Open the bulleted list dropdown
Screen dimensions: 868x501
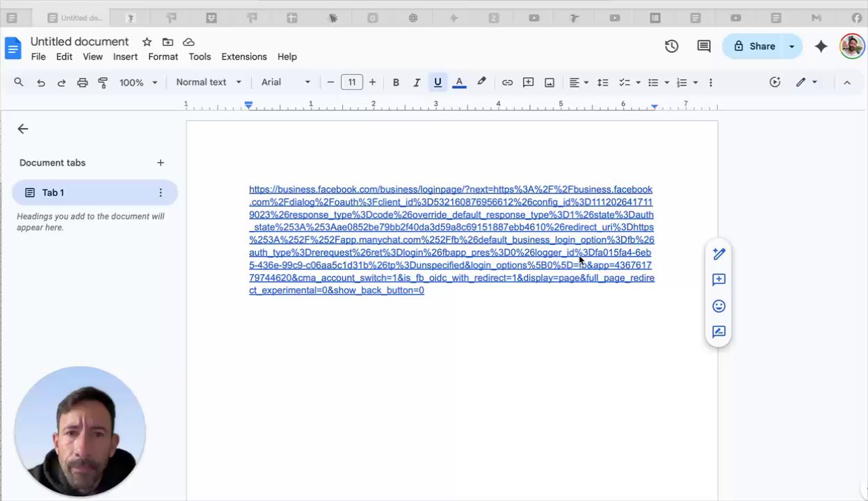(658, 82)
